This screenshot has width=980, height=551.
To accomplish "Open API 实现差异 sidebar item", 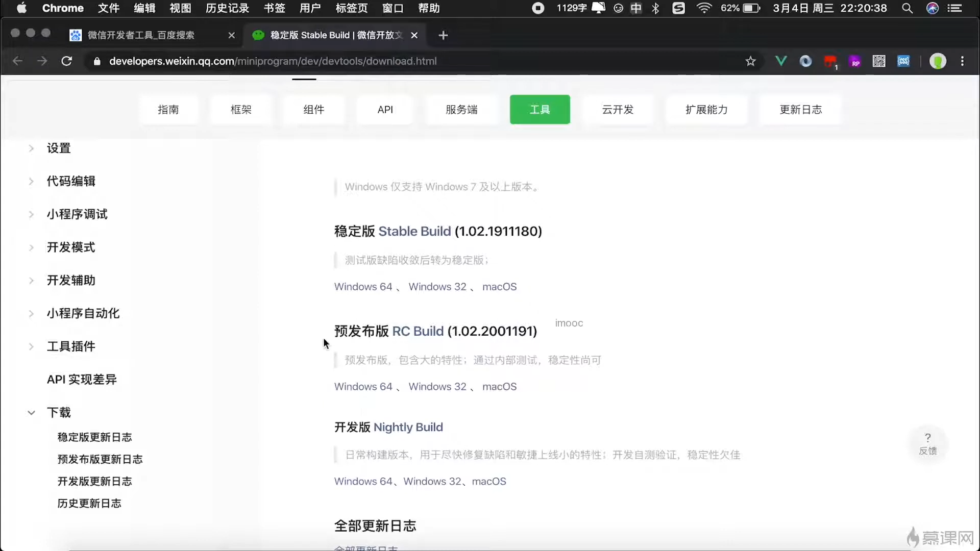I will click(82, 380).
